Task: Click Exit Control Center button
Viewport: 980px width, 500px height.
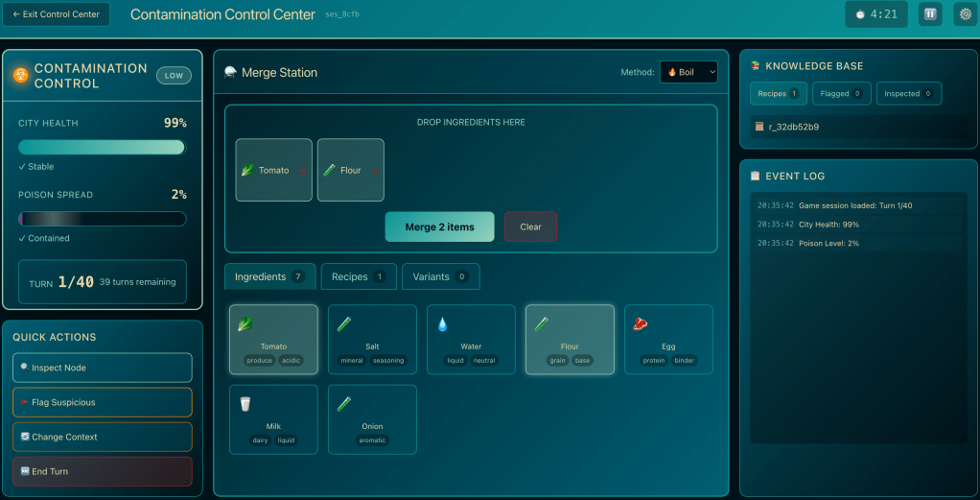Action: (x=57, y=14)
